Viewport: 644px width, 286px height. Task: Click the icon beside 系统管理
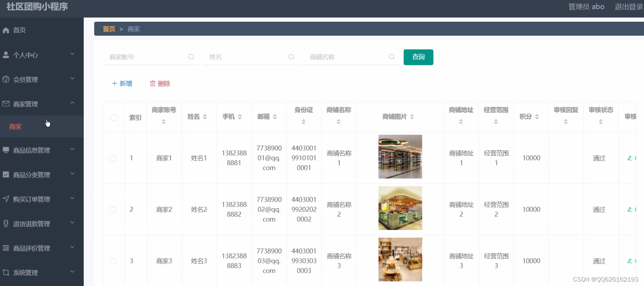tap(6, 273)
